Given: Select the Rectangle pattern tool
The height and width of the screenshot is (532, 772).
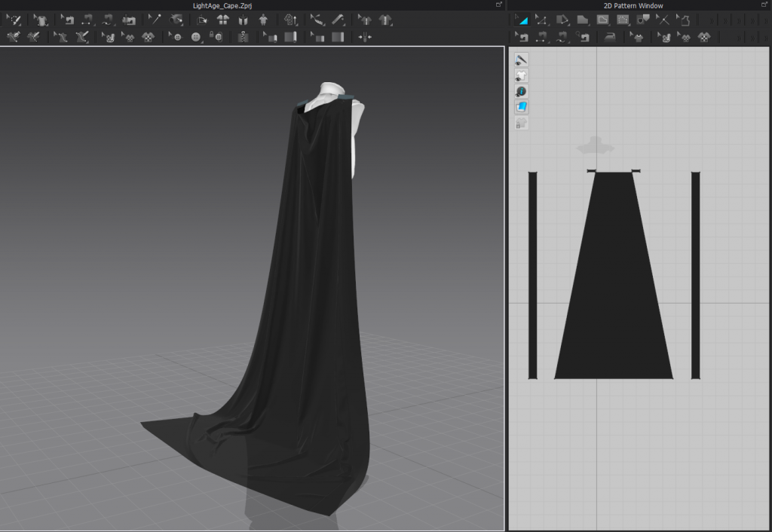Looking at the screenshot, I should (583, 20).
